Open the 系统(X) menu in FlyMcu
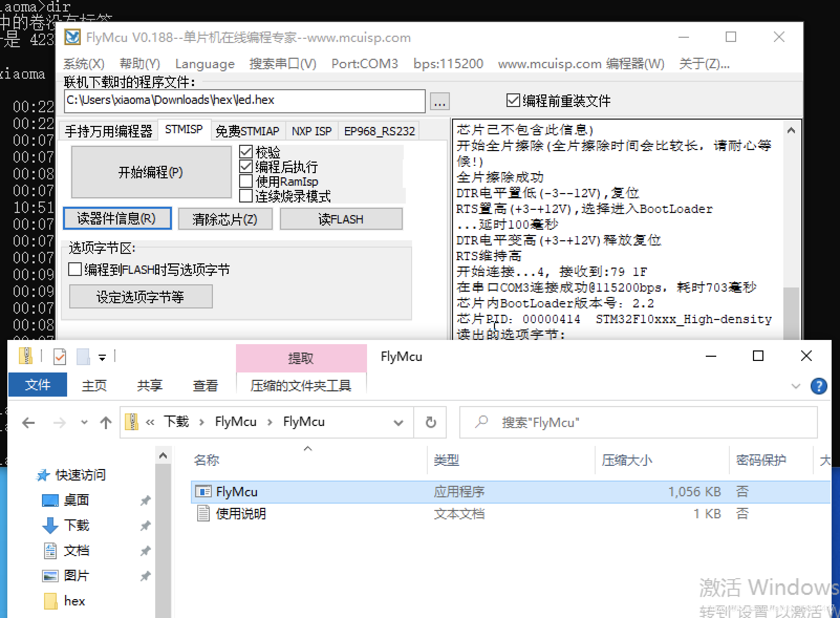Screen dimensions: 840x618 coord(83,63)
